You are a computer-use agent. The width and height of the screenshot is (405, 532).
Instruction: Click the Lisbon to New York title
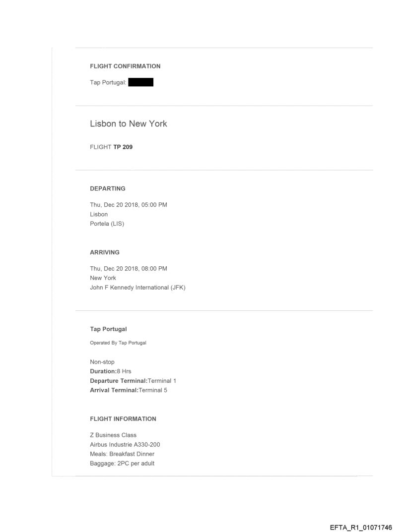click(x=129, y=124)
